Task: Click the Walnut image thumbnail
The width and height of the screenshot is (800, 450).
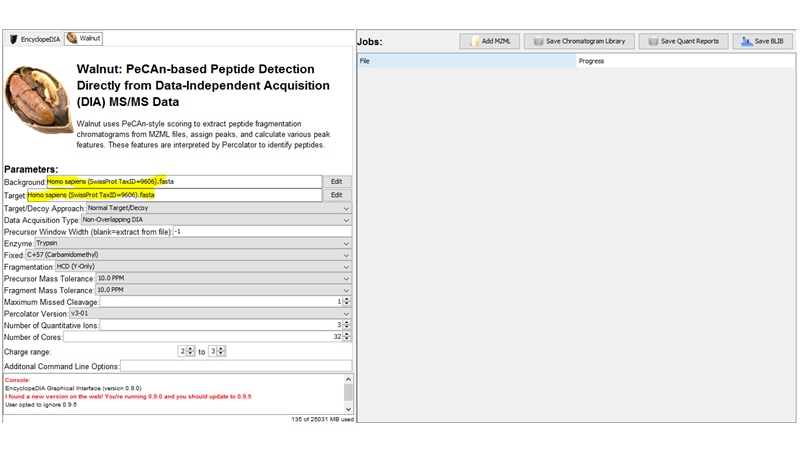Action: point(37,100)
